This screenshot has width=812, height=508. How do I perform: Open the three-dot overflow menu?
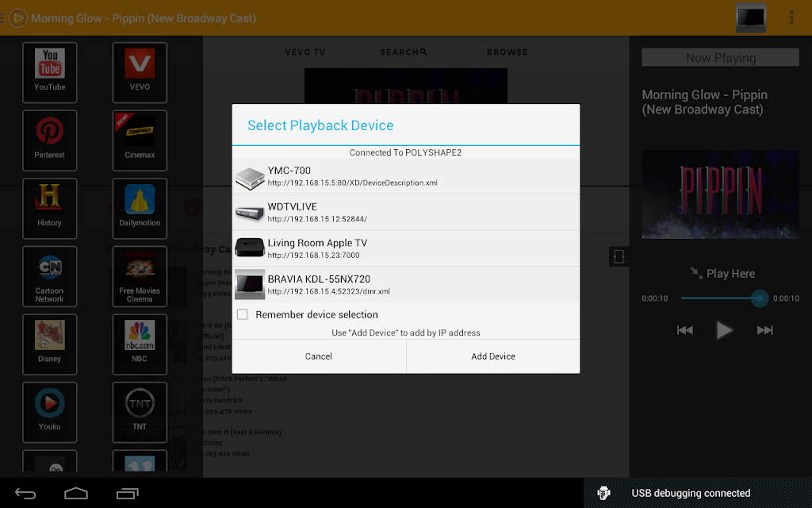tap(791, 17)
